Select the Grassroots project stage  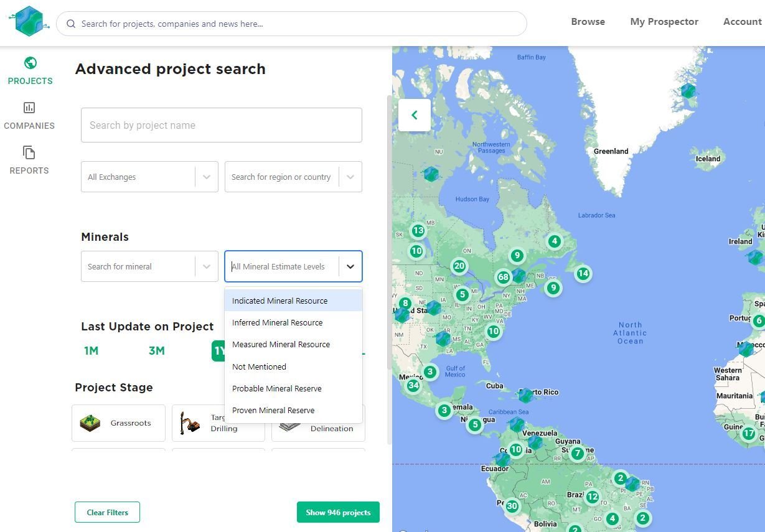pyautogui.click(x=118, y=423)
